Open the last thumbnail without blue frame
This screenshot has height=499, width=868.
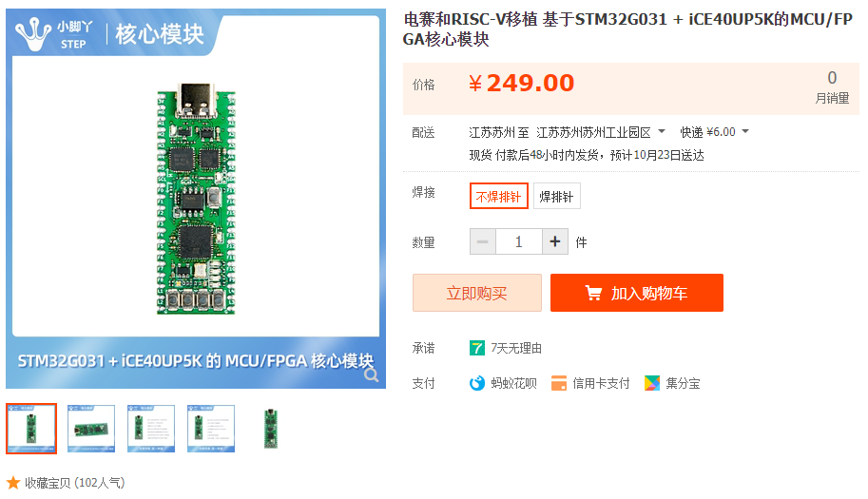pos(271,429)
